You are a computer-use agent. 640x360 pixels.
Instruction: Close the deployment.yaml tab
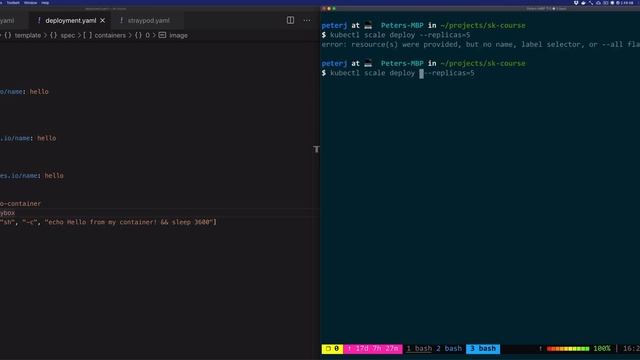102,20
